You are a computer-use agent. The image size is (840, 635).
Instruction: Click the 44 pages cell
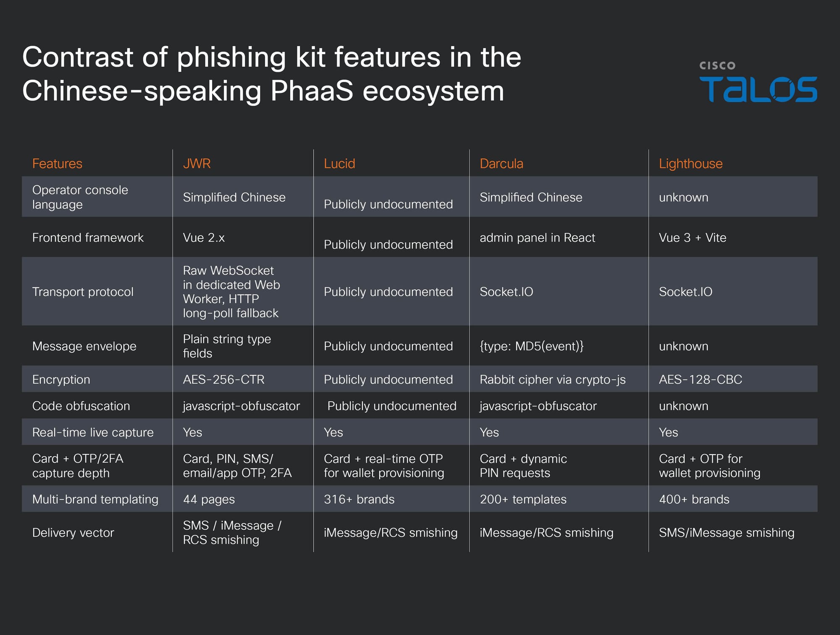209,499
